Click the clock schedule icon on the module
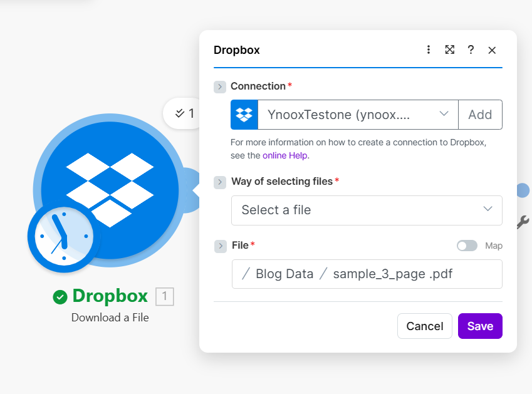Screen dimensions: 532x394 click(61, 236)
